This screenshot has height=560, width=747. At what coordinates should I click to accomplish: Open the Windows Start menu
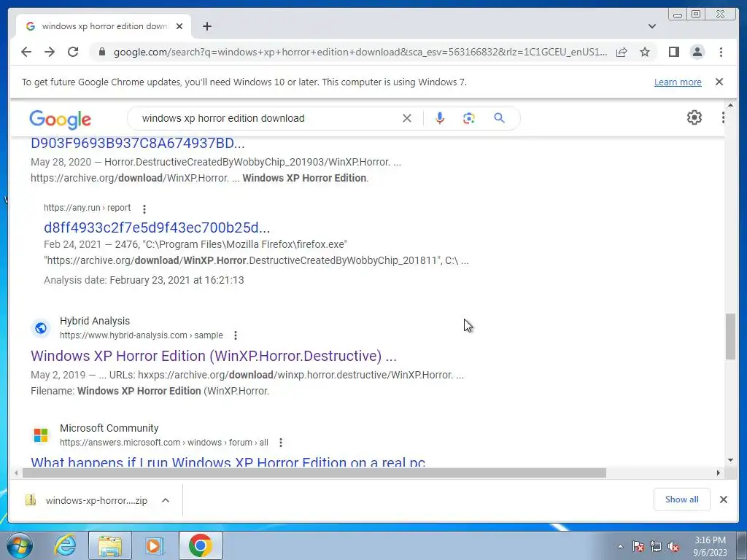[x=19, y=545]
